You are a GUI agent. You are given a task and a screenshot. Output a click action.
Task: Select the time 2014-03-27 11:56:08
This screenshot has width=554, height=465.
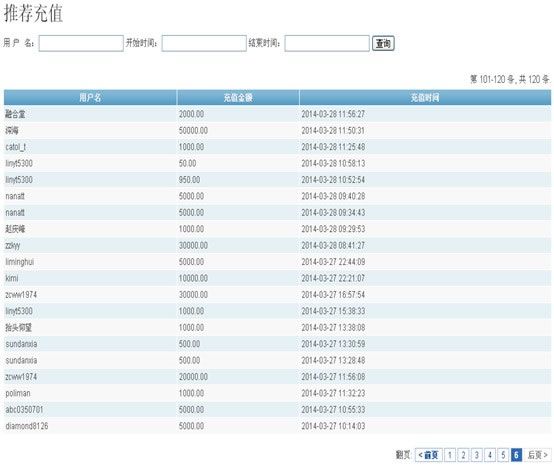pyautogui.click(x=333, y=377)
